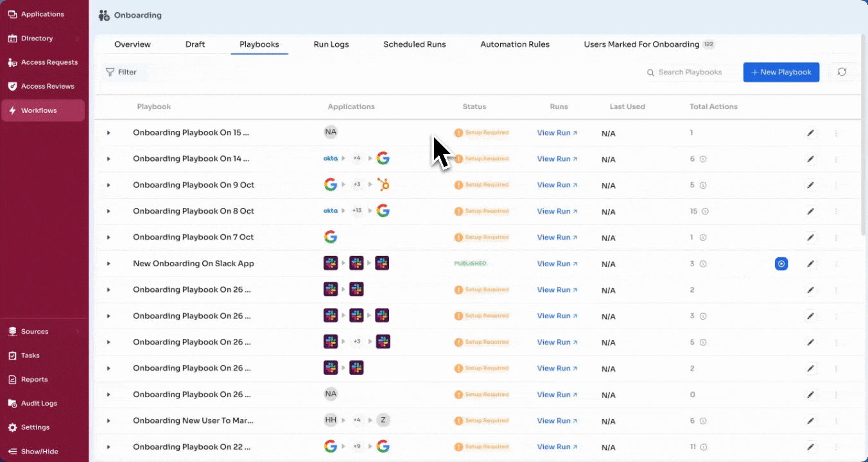868x462 pixels.
Task: Open kebab menu for Onboarding Playbook On 7 Oct
Action: (836, 237)
